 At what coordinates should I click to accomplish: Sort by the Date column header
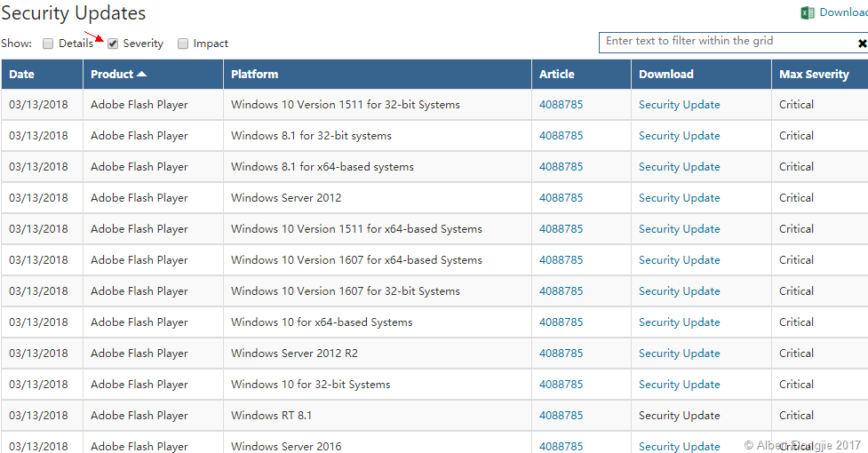click(22, 75)
